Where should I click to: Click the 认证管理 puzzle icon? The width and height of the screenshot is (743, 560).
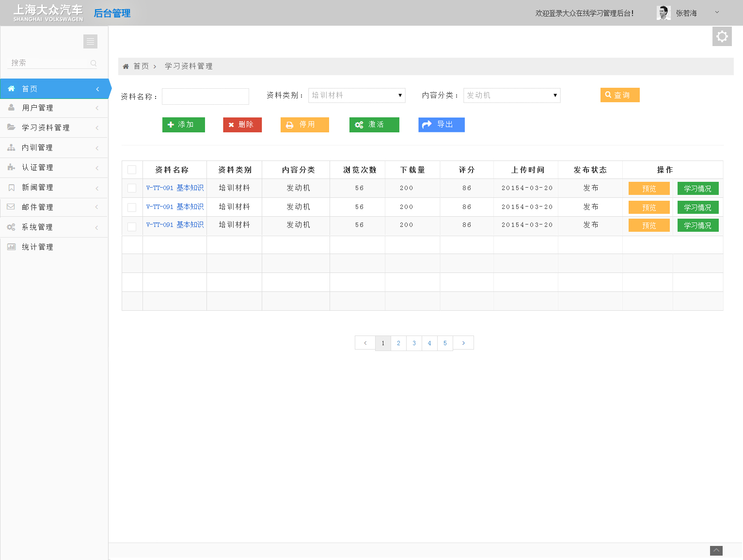[x=11, y=167]
